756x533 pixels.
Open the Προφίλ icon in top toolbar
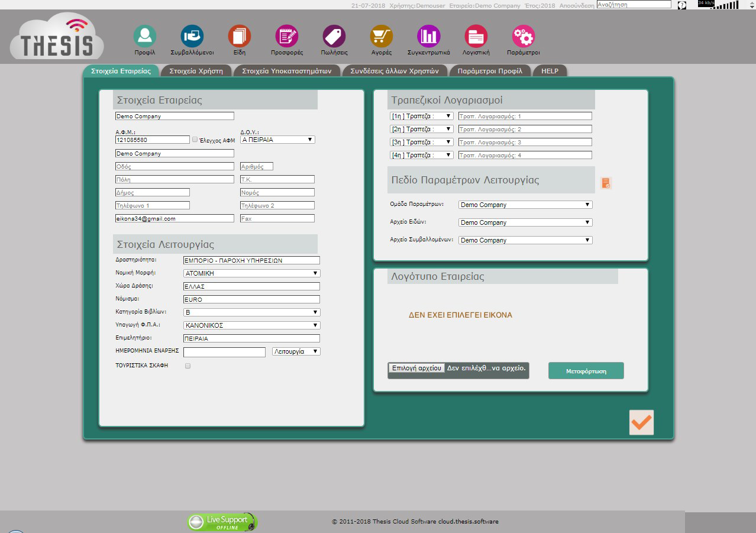pyautogui.click(x=144, y=37)
